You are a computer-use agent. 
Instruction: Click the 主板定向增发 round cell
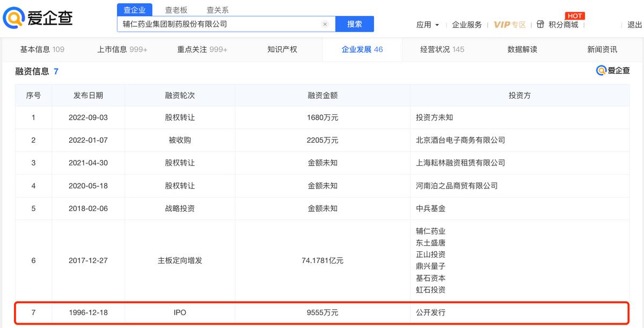coord(180,261)
